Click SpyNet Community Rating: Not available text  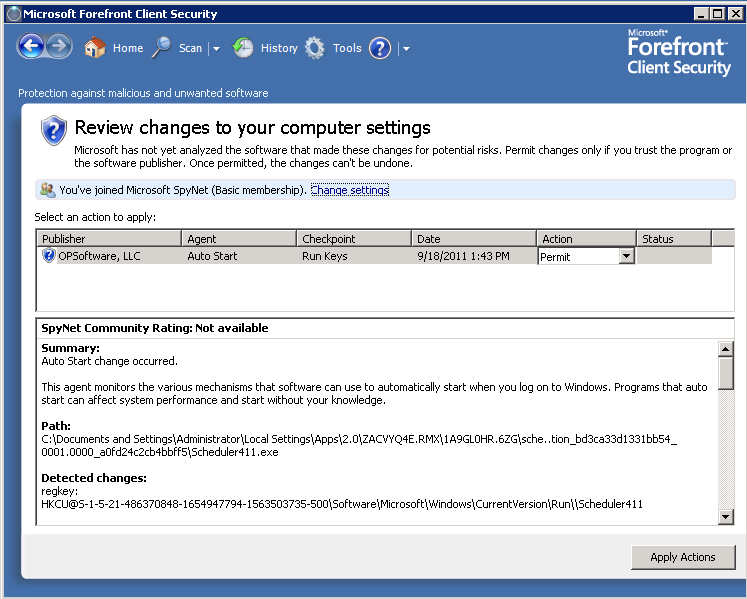(x=155, y=328)
